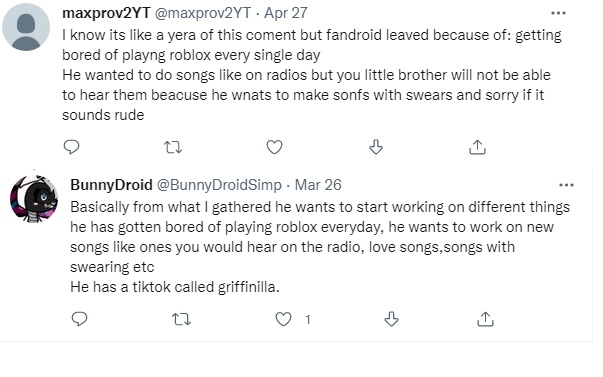Open the @maxprov2YT handle link
603x377 pixels.
(x=203, y=13)
